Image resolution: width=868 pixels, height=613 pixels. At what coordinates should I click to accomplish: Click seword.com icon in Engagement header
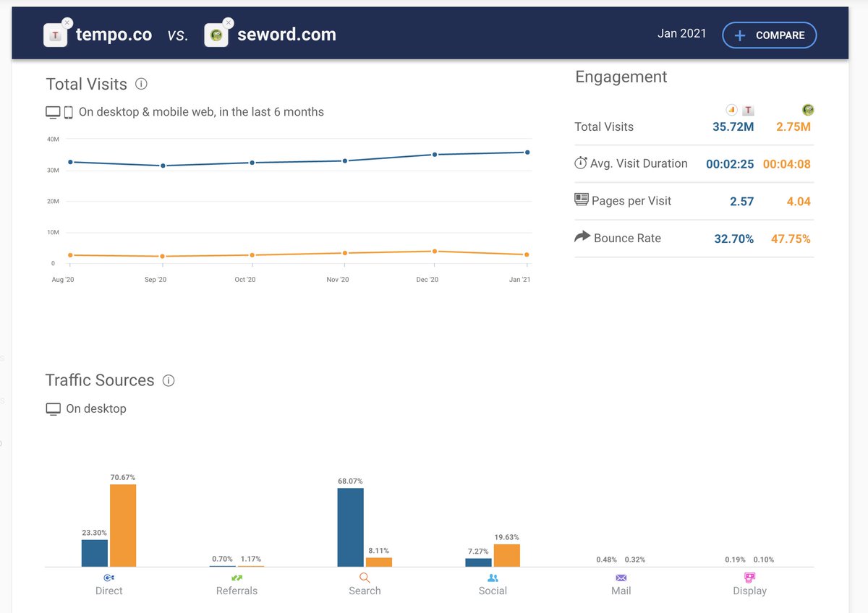coord(807,110)
